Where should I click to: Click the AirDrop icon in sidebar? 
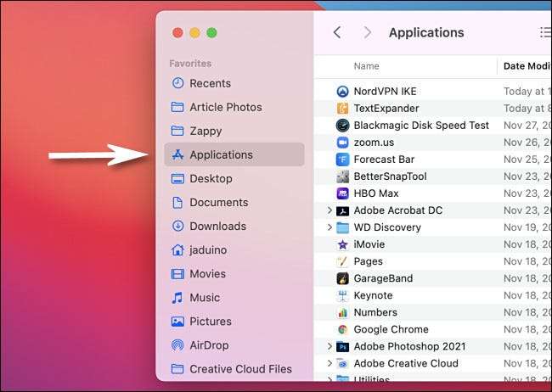coord(177,345)
